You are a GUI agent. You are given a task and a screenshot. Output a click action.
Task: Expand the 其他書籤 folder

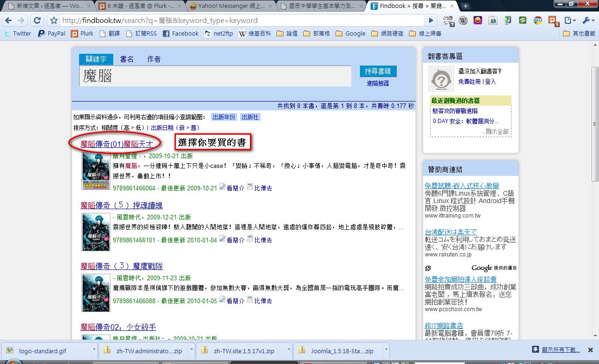pyautogui.click(x=579, y=34)
